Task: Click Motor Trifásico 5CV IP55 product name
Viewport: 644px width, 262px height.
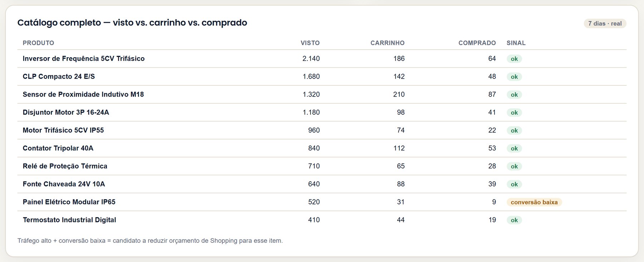Action: tap(63, 130)
